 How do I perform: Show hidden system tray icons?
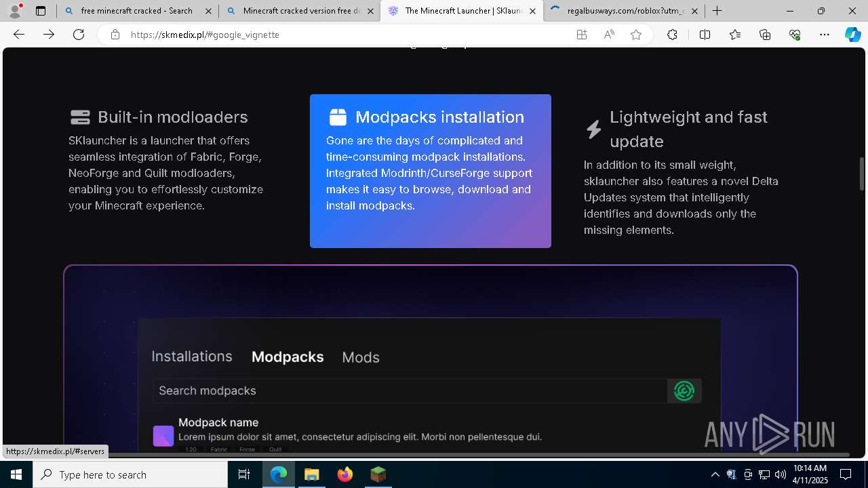[x=715, y=474]
